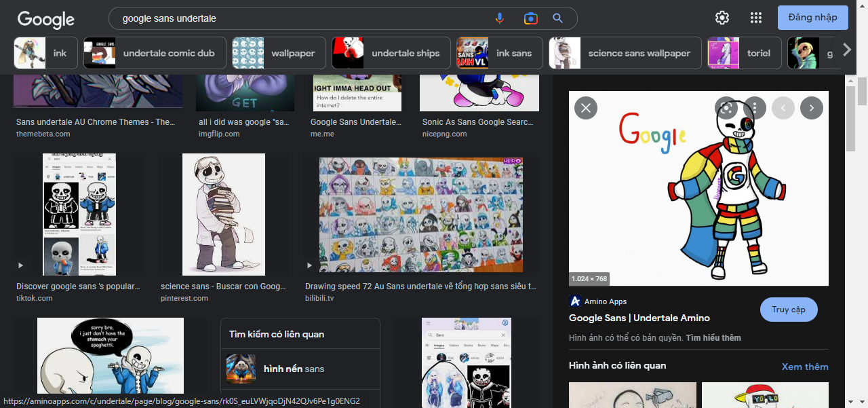This screenshot has width=868, height=408.
Task: Click the Truy cập visit button
Action: click(x=789, y=310)
